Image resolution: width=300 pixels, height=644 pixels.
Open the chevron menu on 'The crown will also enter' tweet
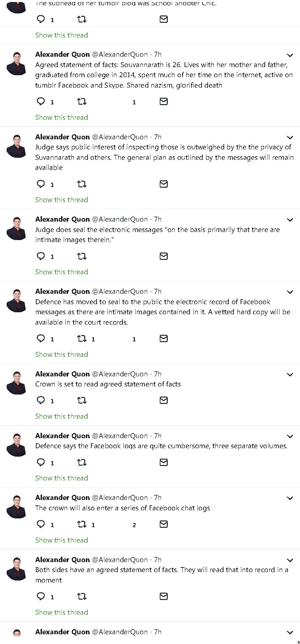point(290,498)
